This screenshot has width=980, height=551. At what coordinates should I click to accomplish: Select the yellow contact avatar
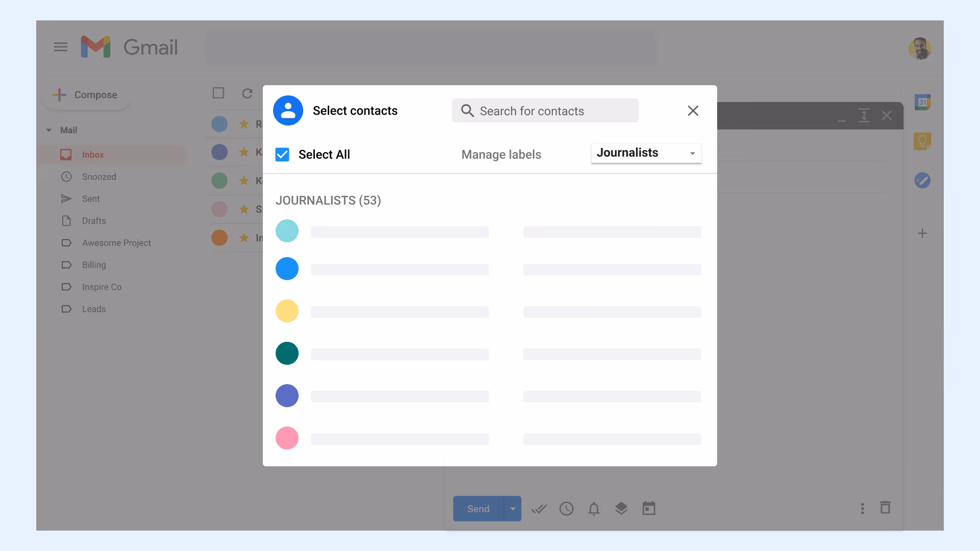(287, 311)
